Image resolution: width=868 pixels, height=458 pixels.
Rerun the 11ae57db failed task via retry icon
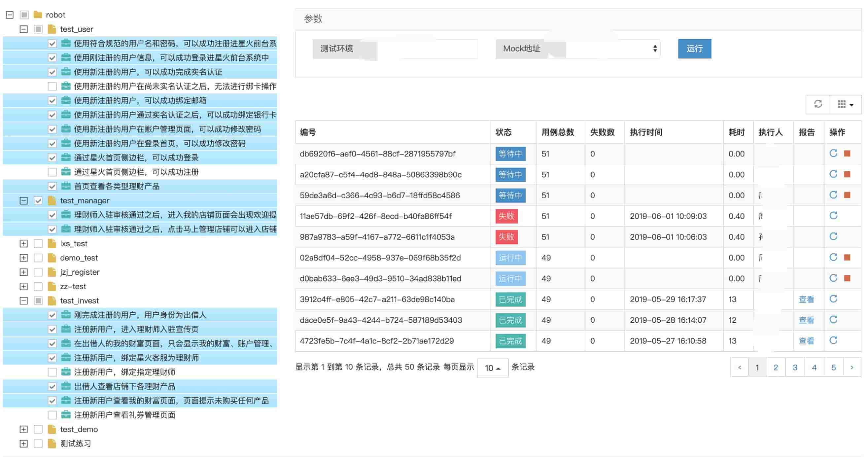coord(833,216)
